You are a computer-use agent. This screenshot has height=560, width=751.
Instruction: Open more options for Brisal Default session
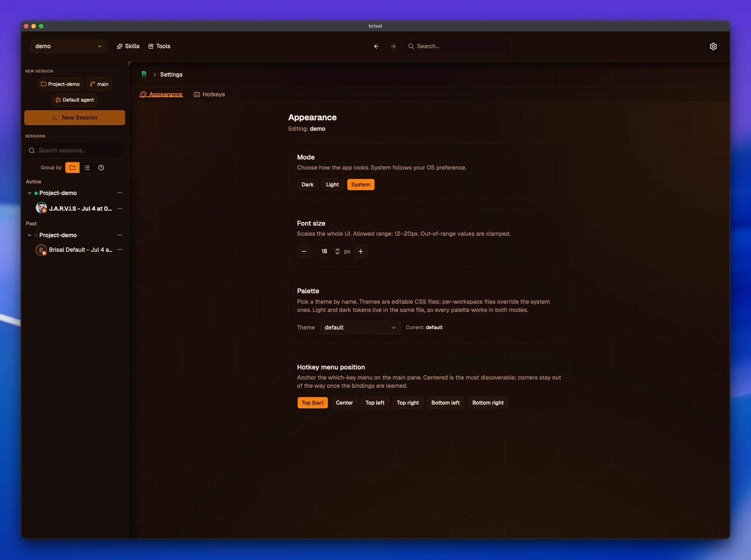tap(120, 250)
